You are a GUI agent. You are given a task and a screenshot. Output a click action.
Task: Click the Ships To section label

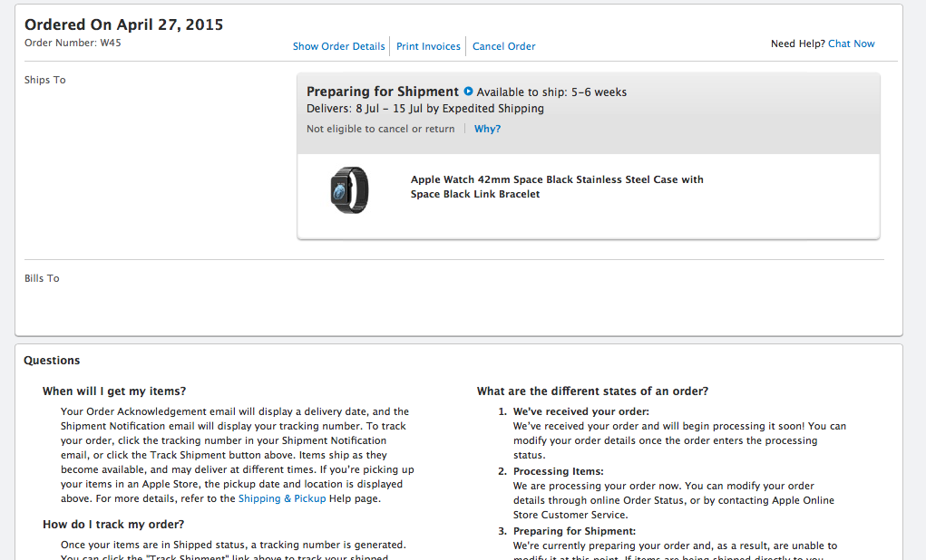tap(44, 80)
